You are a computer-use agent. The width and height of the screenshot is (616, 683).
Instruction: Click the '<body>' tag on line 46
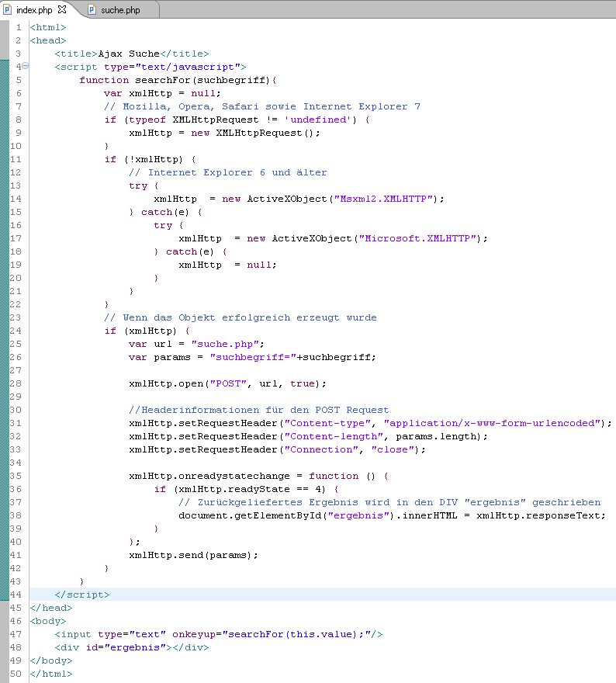tap(48, 621)
